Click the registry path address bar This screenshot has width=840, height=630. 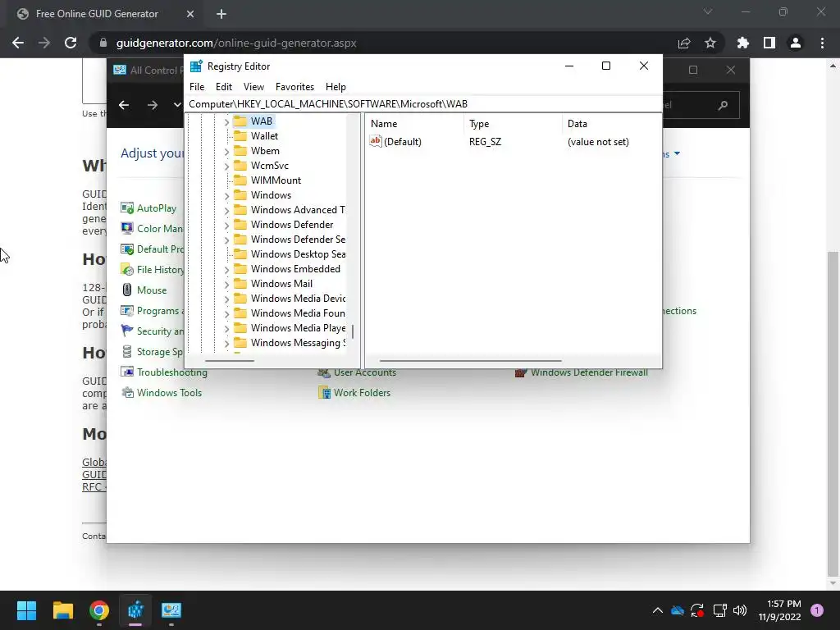[423, 104]
